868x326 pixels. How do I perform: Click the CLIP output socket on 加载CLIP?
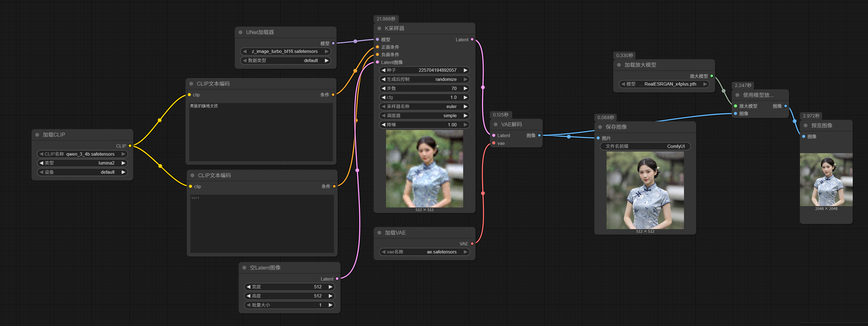tap(130, 146)
